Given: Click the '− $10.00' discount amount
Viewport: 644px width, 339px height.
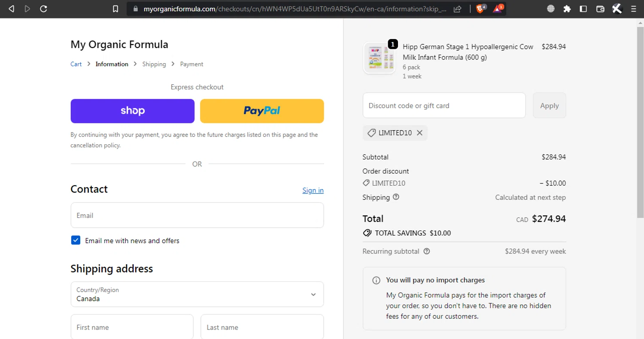Looking at the screenshot, I should click(x=553, y=183).
